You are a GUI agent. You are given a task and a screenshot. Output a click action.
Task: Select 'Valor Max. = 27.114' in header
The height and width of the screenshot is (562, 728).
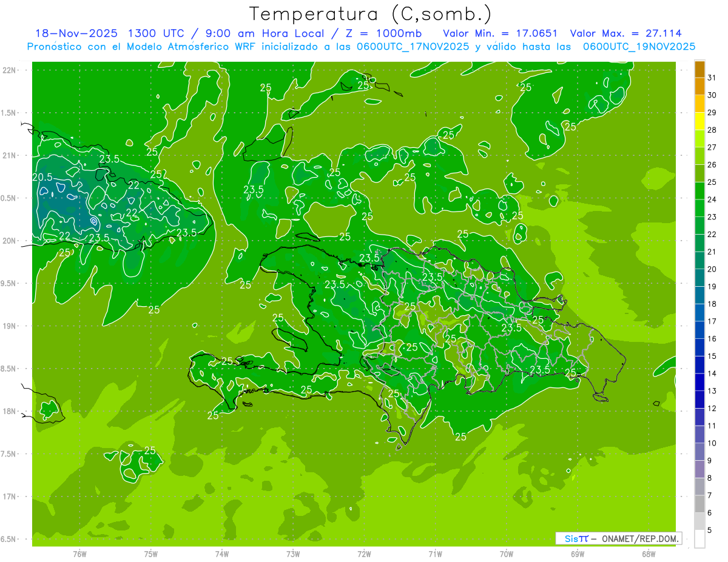click(626, 33)
